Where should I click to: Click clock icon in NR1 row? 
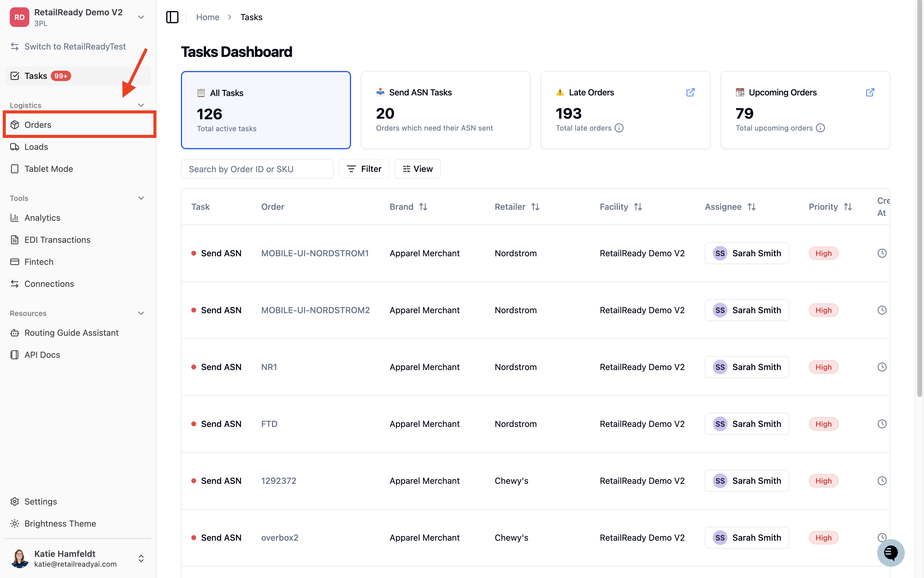click(x=882, y=367)
